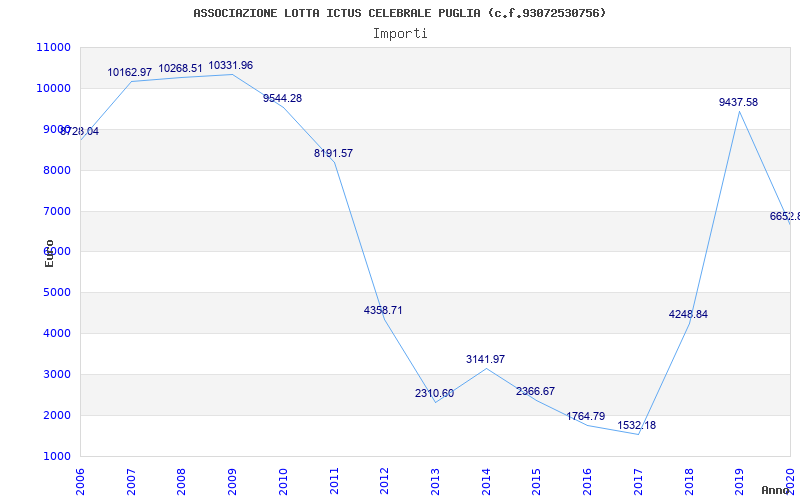Click the 11000 y-axis tick label
This screenshot has height=500, width=800.
pyautogui.click(x=54, y=47)
